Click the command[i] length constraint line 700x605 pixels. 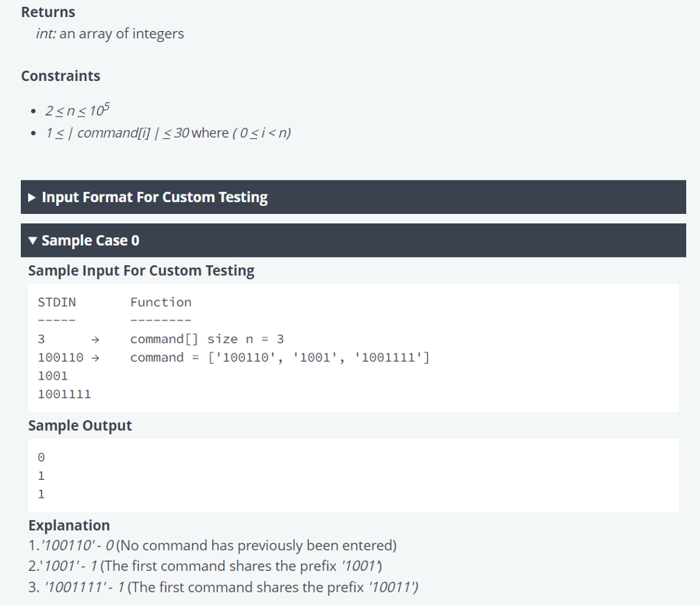[x=168, y=133]
